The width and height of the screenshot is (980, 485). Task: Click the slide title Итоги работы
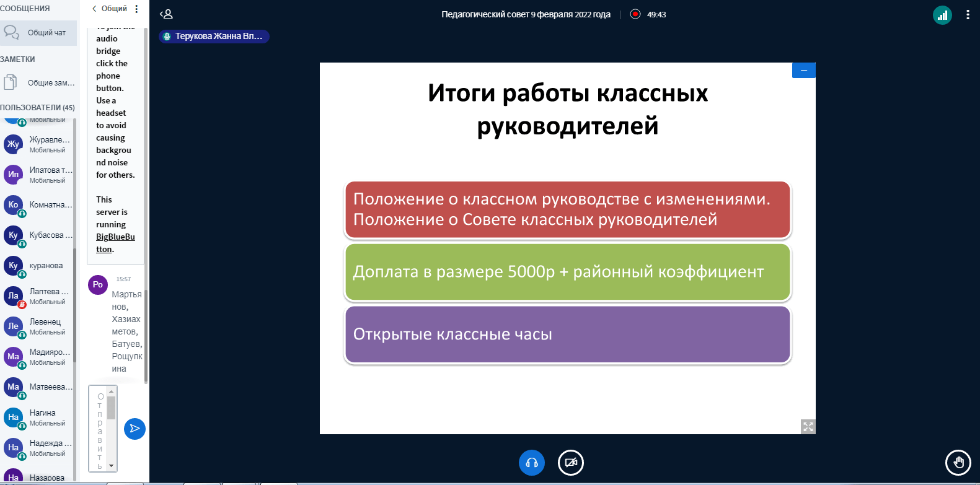pos(568,109)
